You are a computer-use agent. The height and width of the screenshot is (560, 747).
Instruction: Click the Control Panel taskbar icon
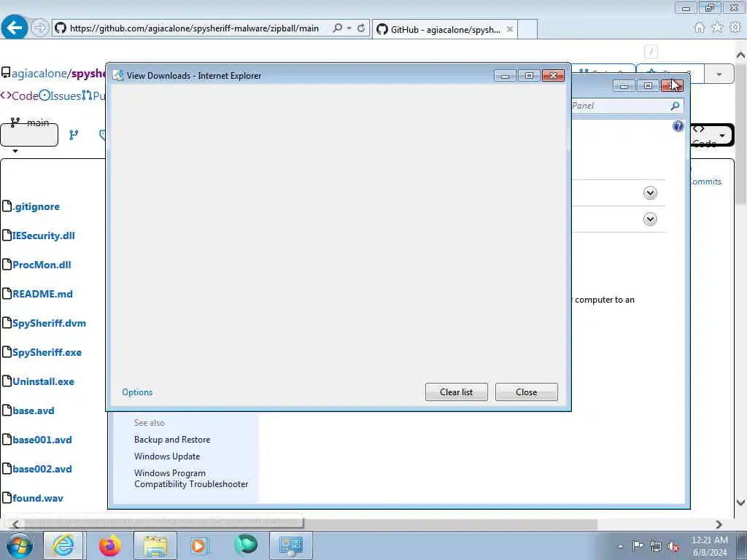[291, 545]
